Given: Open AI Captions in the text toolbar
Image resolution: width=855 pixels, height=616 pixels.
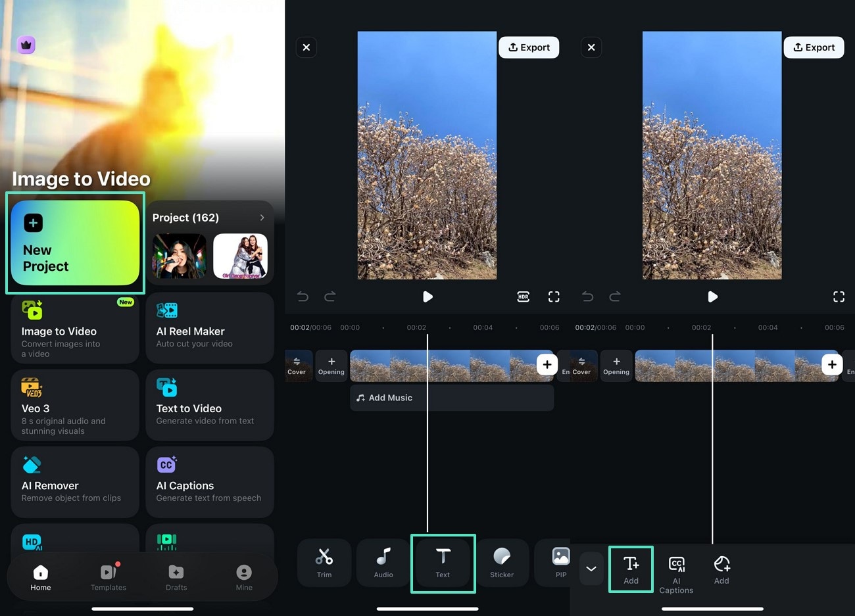Looking at the screenshot, I should pyautogui.click(x=676, y=574).
